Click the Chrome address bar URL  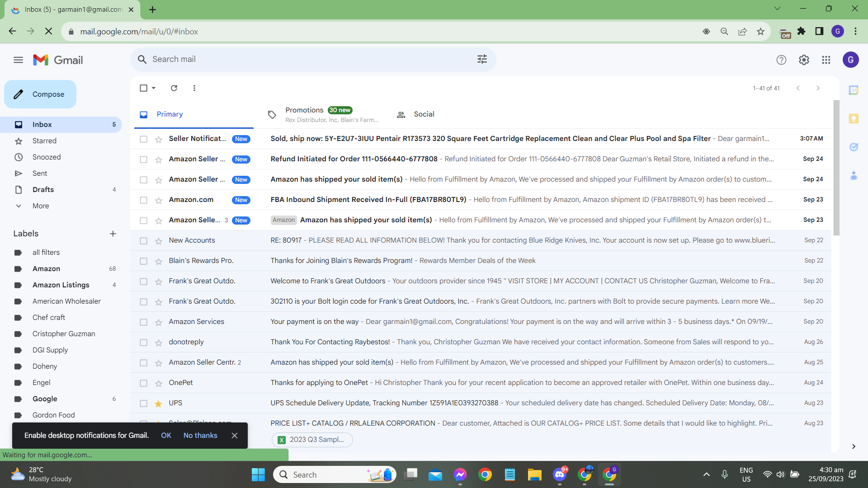139,32
